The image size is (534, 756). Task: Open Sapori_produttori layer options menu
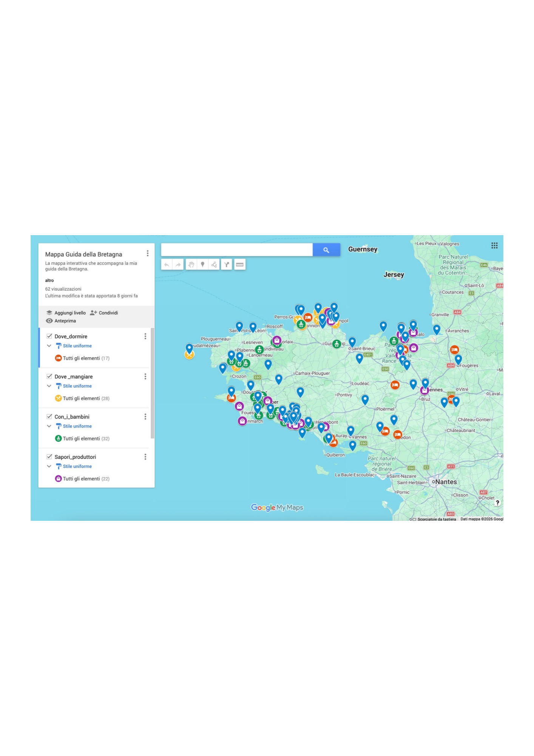(x=145, y=457)
